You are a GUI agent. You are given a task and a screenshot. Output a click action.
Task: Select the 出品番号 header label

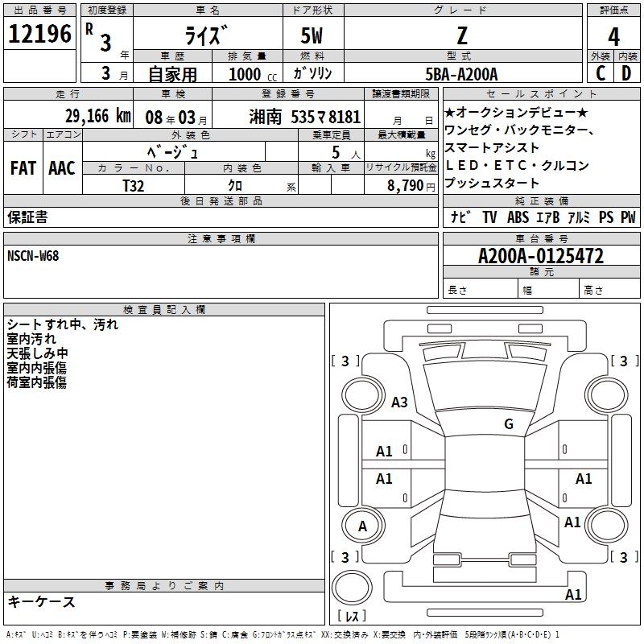tap(39, 10)
